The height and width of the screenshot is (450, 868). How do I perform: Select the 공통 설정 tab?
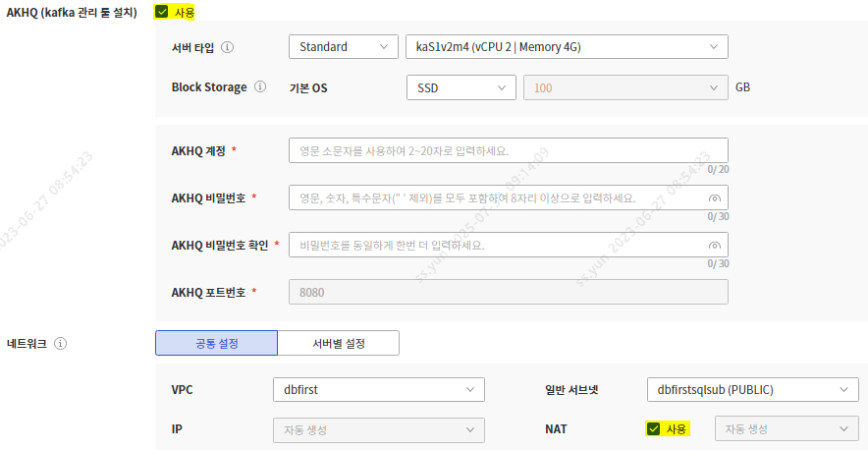point(216,343)
